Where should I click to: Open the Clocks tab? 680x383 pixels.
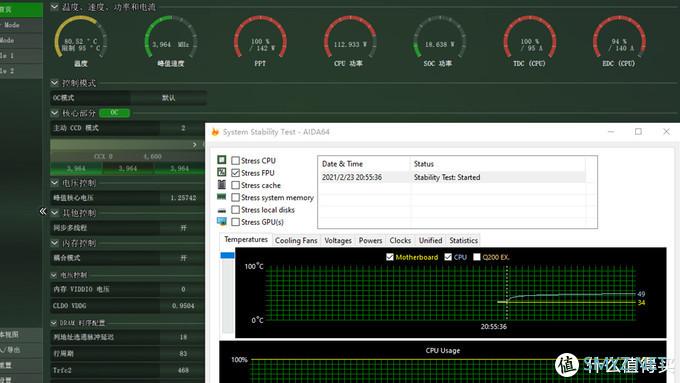click(x=400, y=240)
